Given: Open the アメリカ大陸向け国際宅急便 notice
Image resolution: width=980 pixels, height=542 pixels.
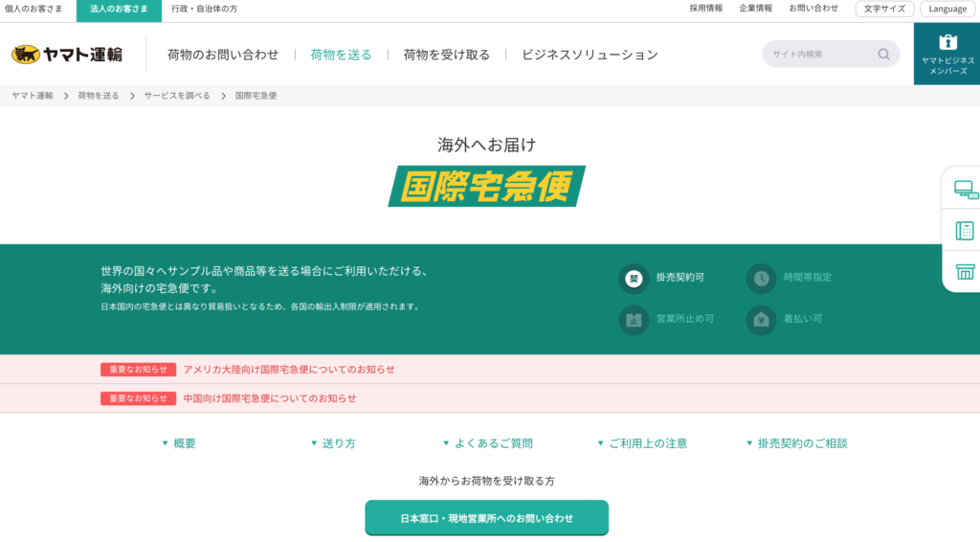Looking at the screenshot, I should [x=289, y=370].
